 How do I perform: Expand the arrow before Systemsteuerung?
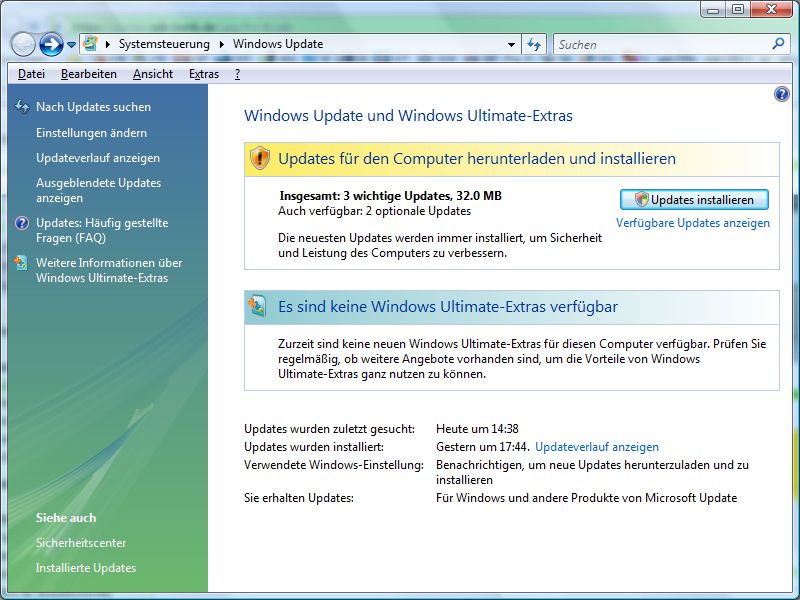click(108, 44)
